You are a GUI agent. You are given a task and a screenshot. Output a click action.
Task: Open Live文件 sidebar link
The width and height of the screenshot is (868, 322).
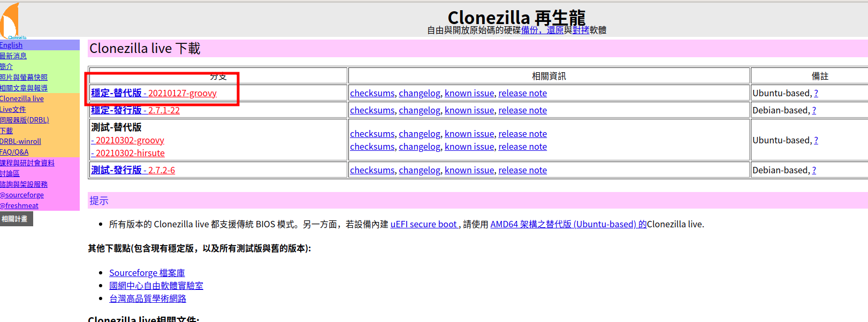13,109
